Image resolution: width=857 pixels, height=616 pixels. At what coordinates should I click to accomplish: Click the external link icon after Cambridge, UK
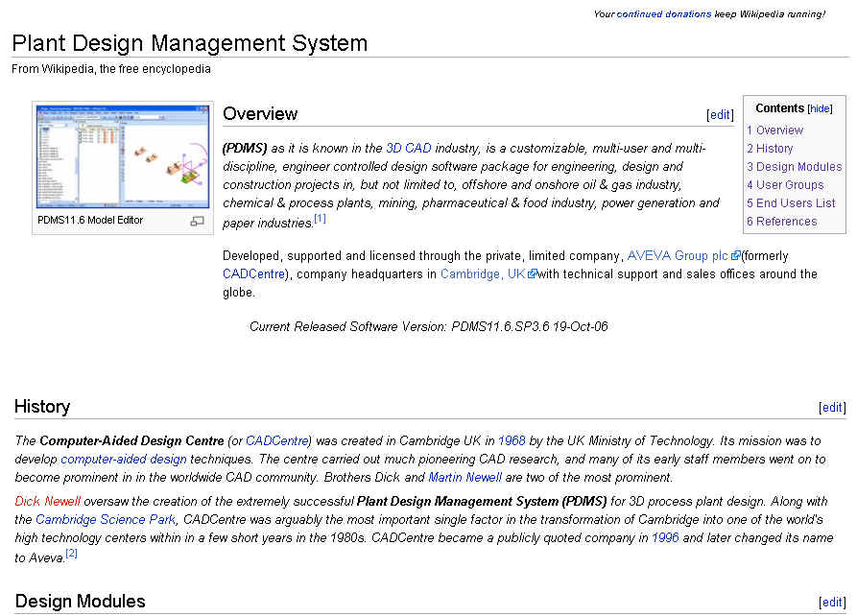click(532, 273)
